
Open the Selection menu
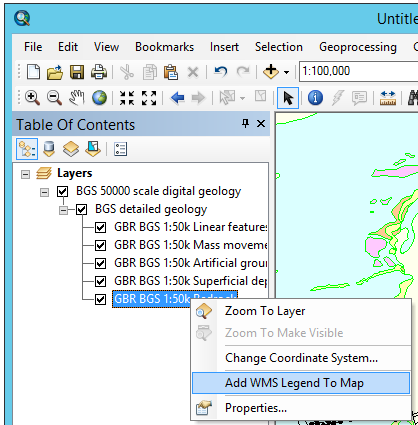tap(279, 47)
